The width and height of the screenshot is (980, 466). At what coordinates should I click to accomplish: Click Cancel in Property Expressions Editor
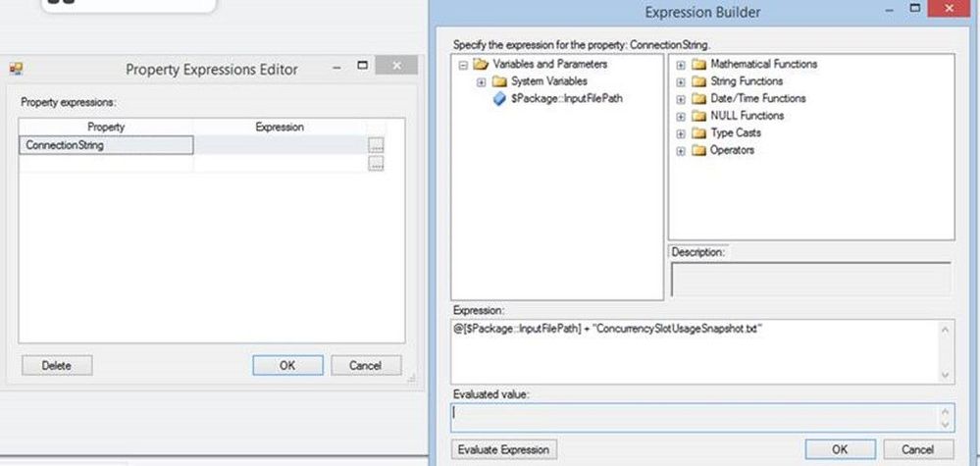(366, 365)
